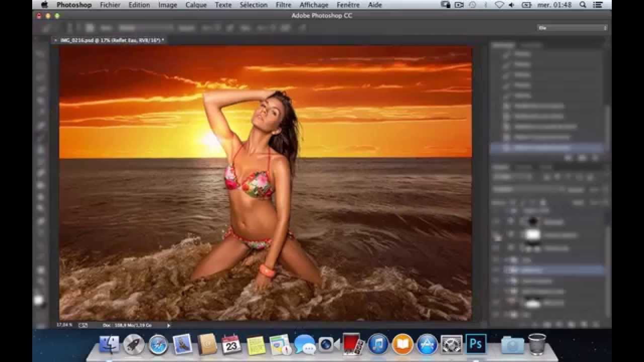The width and height of the screenshot is (644, 362).
Task: Open the Fichier menu
Action: [110, 5]
